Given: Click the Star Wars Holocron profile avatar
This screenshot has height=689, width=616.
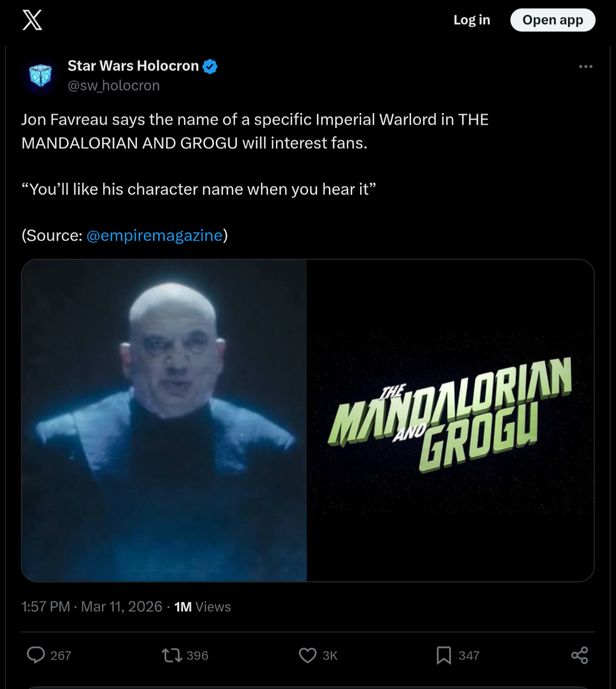Looking at the screenshot, I should [x=40, y=76].
